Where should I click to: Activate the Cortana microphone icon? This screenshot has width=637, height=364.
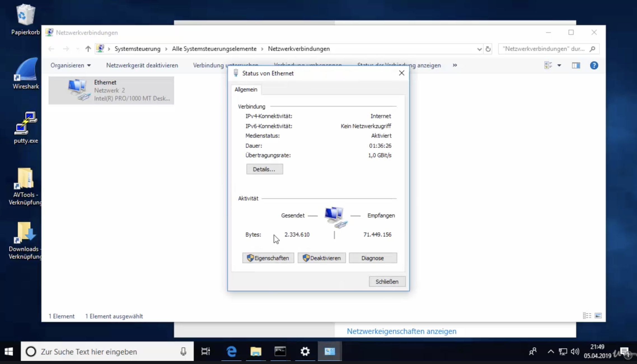coord(183,351)
